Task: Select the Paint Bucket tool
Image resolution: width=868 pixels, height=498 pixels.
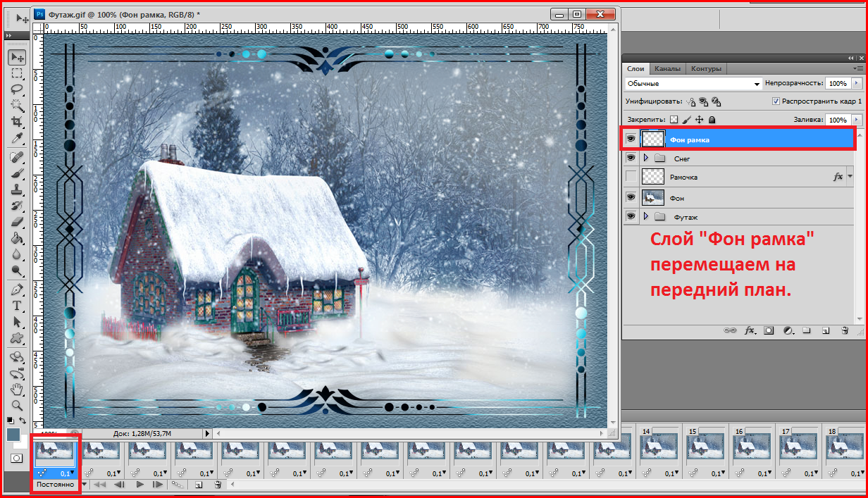Action: coord(17,238)
